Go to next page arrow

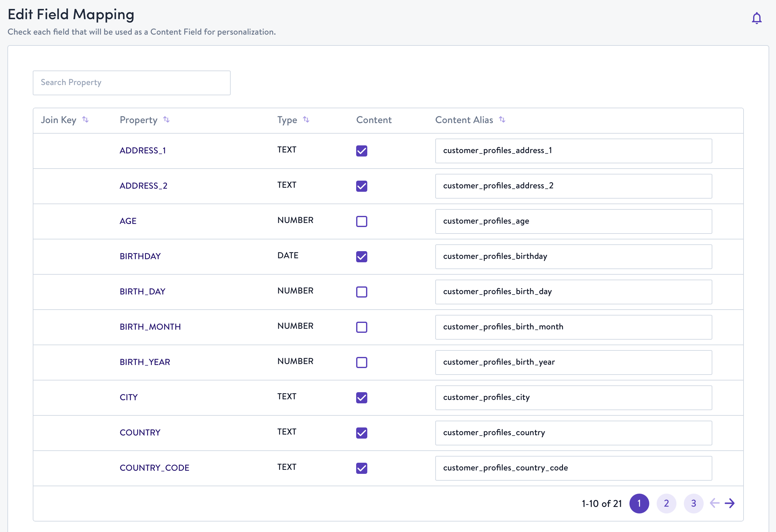coord(730,503)
